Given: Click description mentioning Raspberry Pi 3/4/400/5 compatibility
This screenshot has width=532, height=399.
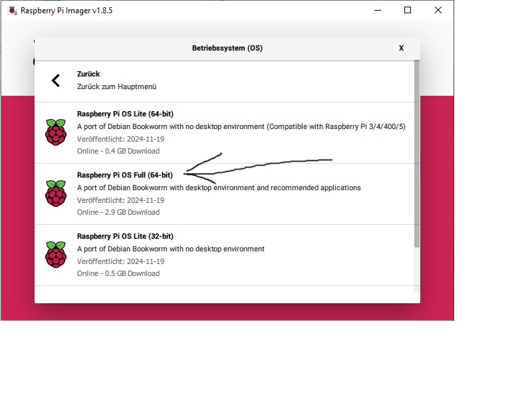Looking at the screenshot, I should (x=241, y=126).
